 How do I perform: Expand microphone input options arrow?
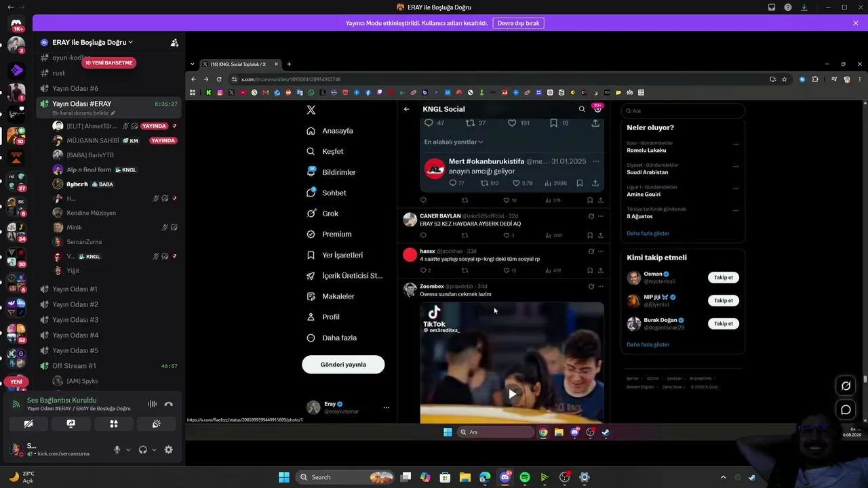127,449
